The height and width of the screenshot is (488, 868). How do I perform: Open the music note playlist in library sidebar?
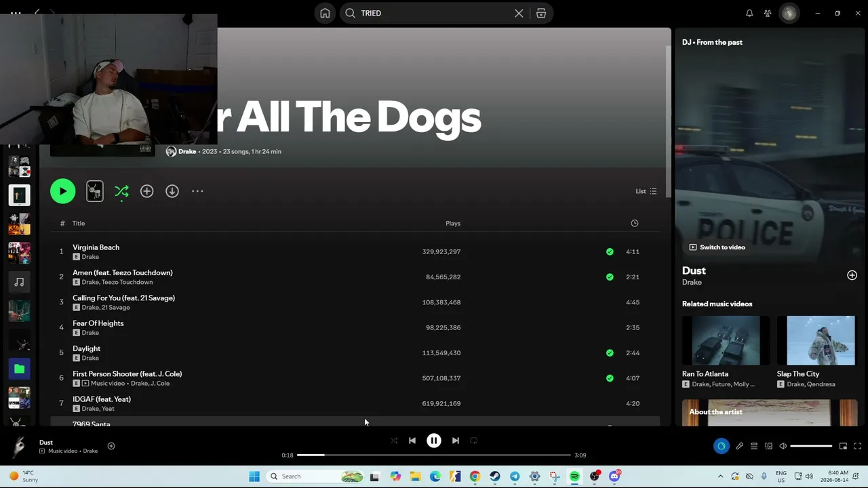(19, 282)
